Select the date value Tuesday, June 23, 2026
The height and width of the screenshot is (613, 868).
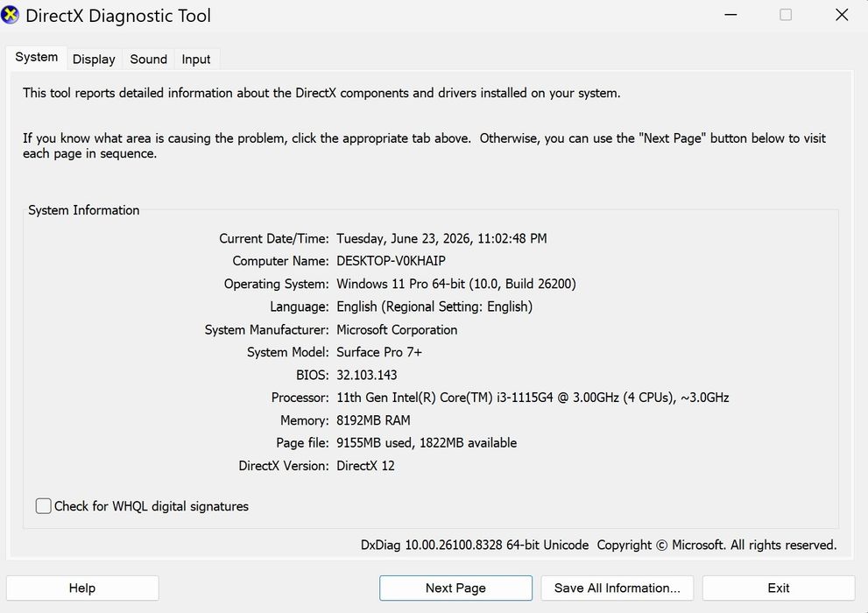pyautogui.click(x=441, y=238)
